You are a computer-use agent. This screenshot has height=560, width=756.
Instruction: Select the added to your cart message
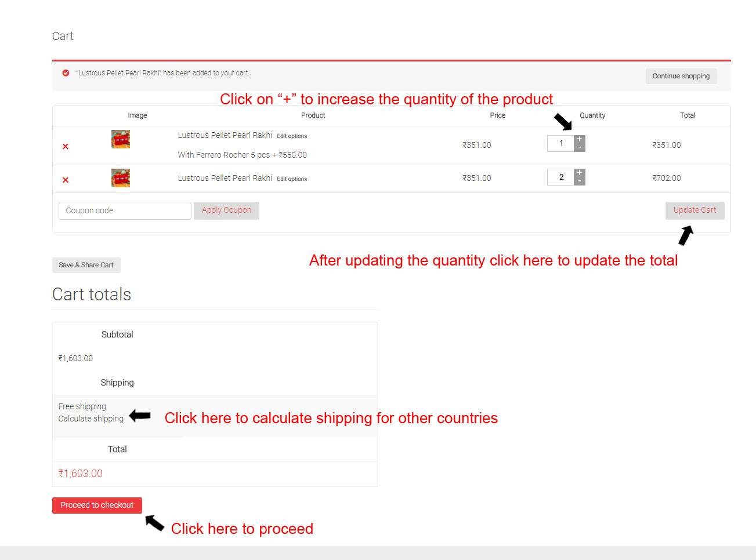pos(163,73)
